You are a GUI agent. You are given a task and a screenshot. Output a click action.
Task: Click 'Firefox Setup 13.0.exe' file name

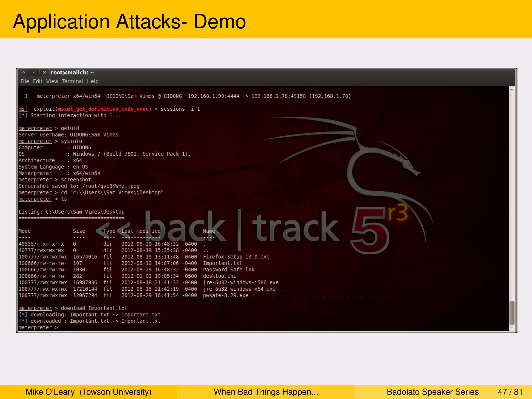coord(236,257)
